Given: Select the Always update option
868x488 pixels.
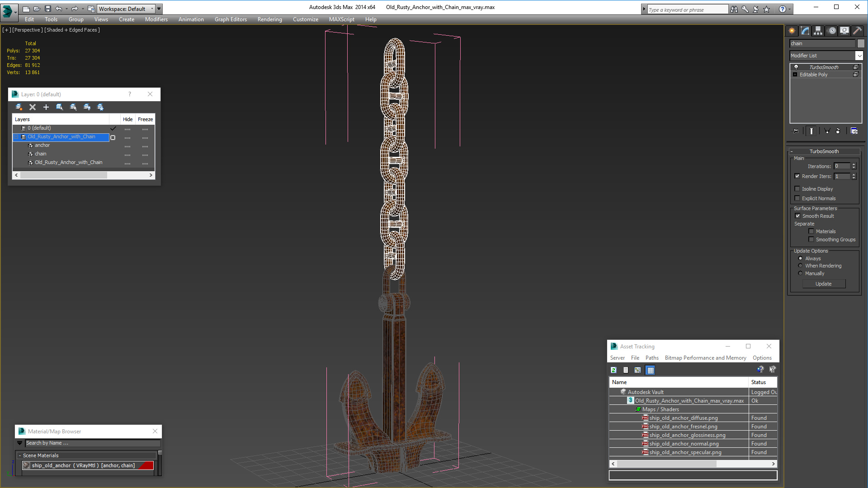Looking at the screenshot, I should [800, 258].
